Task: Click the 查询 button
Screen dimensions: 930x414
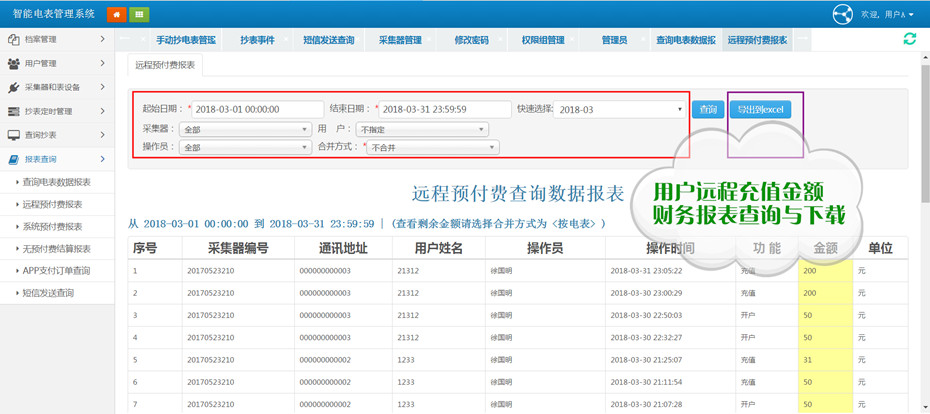Action: pyautogui.click(x=708, y=109)
